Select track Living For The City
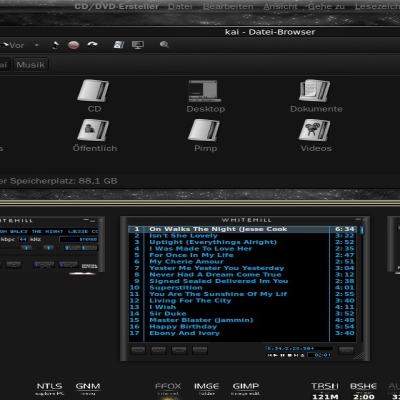The height and width of the screenshot is (400, 400). (242, 301)
